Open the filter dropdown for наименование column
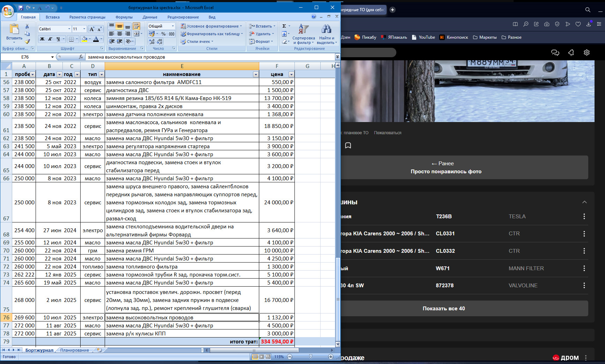 click(x=256, y=74)
